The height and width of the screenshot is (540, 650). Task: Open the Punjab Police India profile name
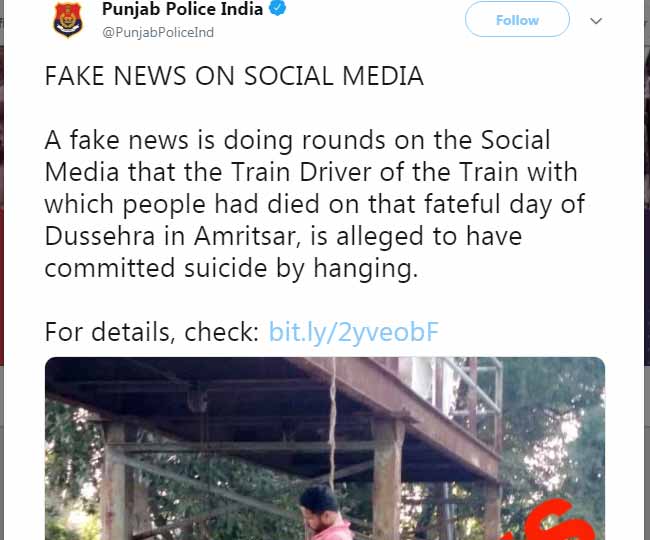182,11
